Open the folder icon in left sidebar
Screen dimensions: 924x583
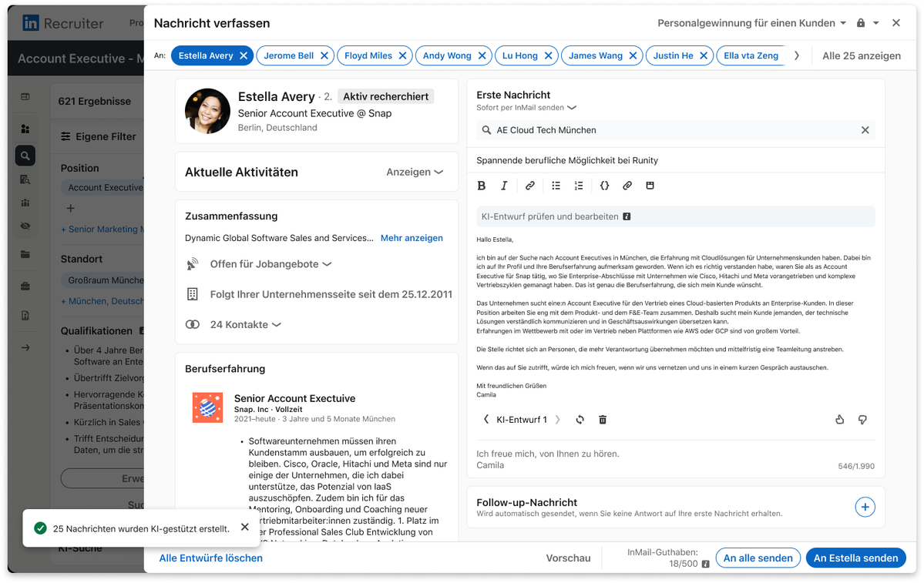pyautogui.click(x=25, y=254)
